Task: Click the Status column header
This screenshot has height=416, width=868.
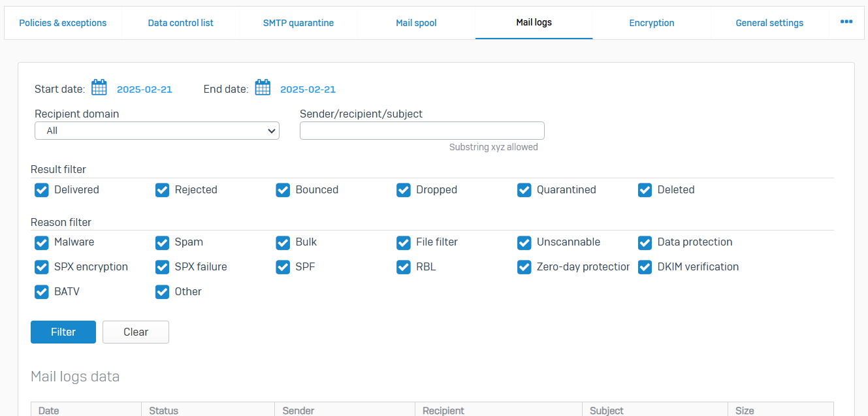Action: 163,410
